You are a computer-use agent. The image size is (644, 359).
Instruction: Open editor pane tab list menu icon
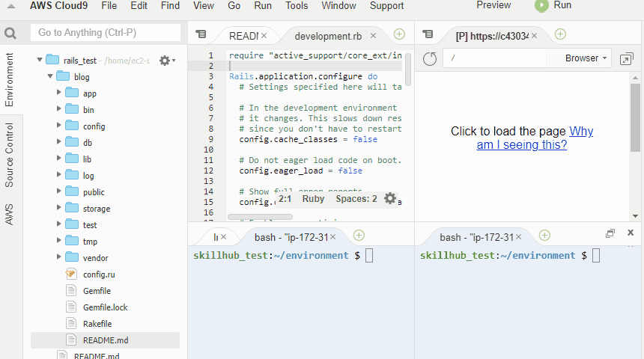tap(201, 34)
